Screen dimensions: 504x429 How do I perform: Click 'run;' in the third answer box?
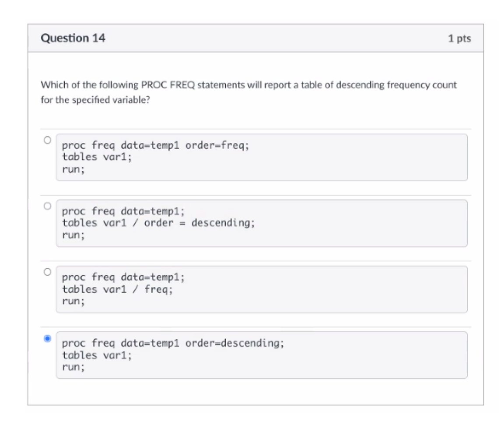click(x=73, y=301)
